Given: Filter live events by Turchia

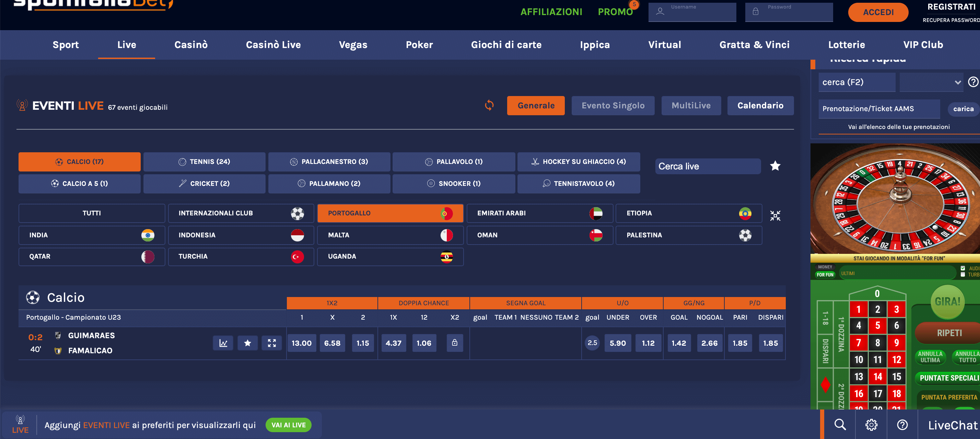Looking at the screenshot, I should pyautogui.click(x=241, y=257).
